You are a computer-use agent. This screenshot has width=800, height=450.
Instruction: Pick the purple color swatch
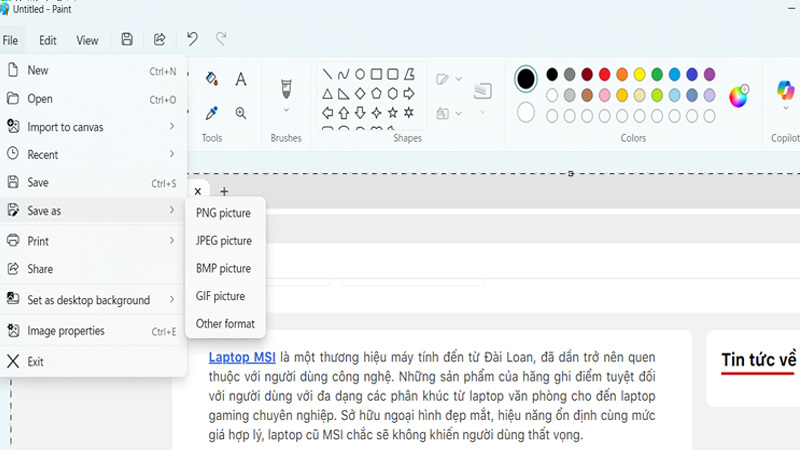coord(710,74)
